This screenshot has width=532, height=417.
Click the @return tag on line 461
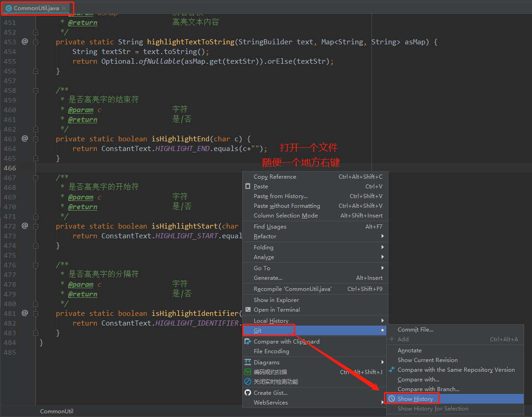83,120
